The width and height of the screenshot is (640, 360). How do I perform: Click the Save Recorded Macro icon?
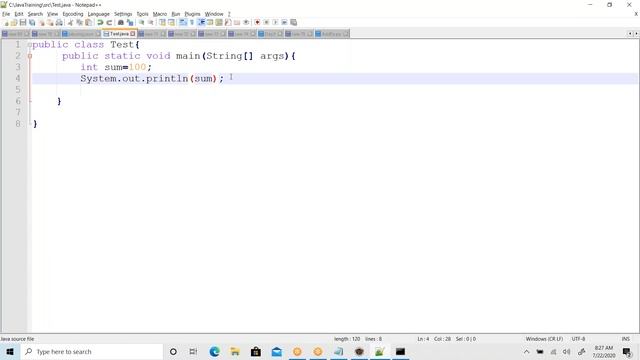pyautogui.click(x=293, y=22)
